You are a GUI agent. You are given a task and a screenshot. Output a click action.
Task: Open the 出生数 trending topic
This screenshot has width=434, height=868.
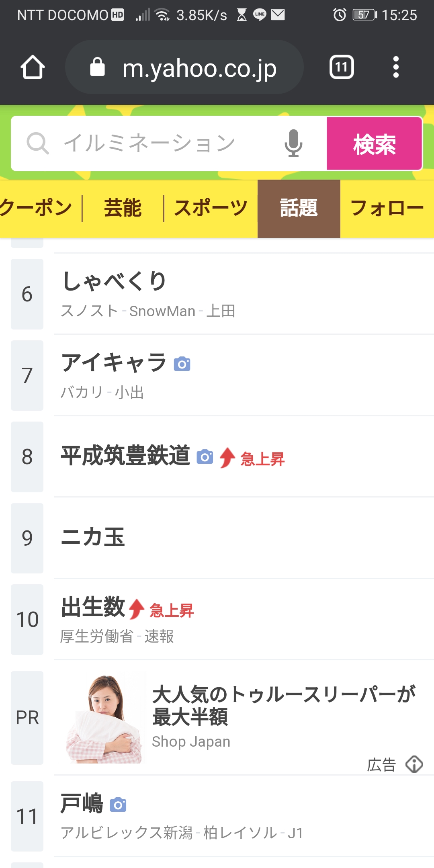tap(93, 607)
